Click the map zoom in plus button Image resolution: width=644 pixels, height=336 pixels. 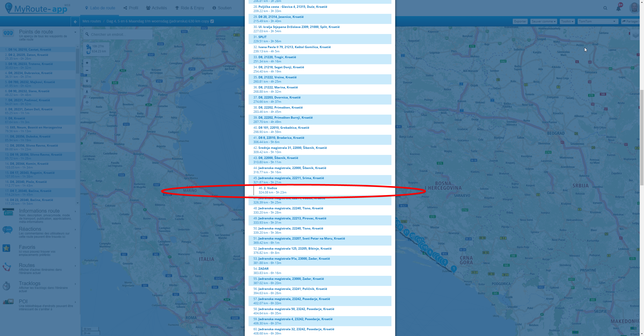pyautogui.click(x=87, y=63)
